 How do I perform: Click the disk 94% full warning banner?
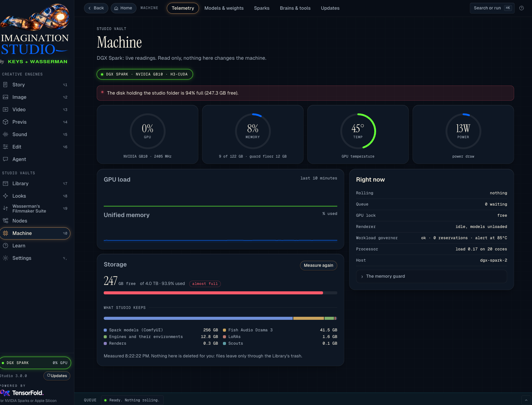click(x=305, y=93)
